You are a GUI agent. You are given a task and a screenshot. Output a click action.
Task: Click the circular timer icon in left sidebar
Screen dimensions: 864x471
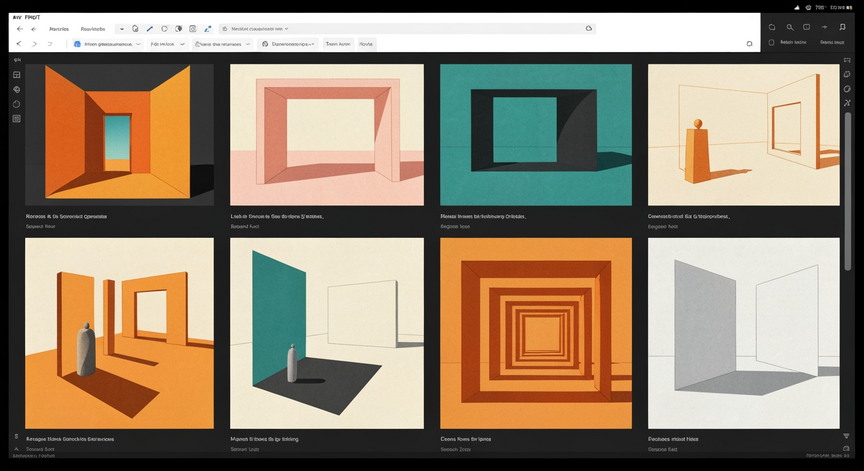[17, 104]
